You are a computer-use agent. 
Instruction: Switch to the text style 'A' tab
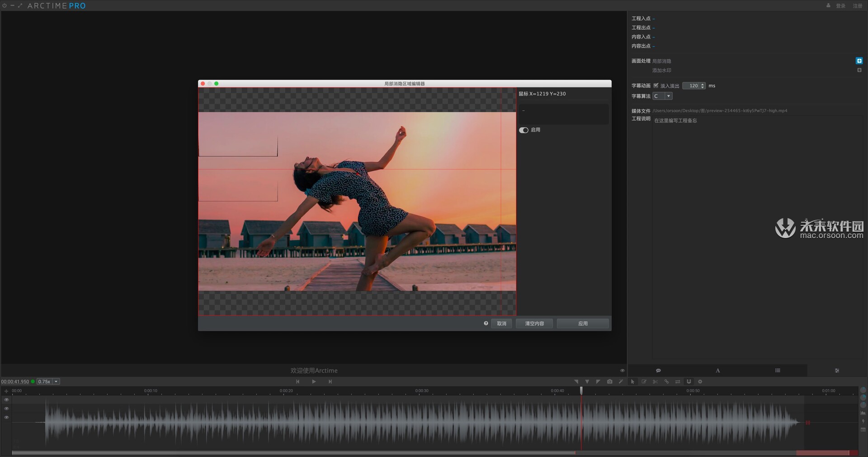(x=717, y=371)
